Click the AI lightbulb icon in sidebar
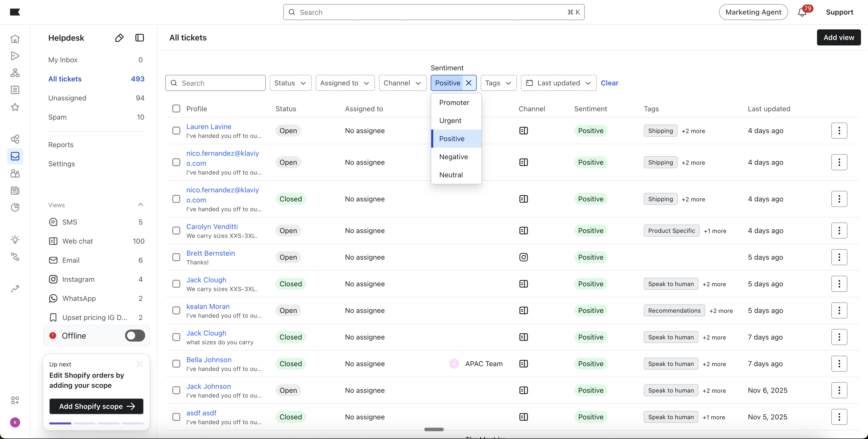 click(15, 239)
